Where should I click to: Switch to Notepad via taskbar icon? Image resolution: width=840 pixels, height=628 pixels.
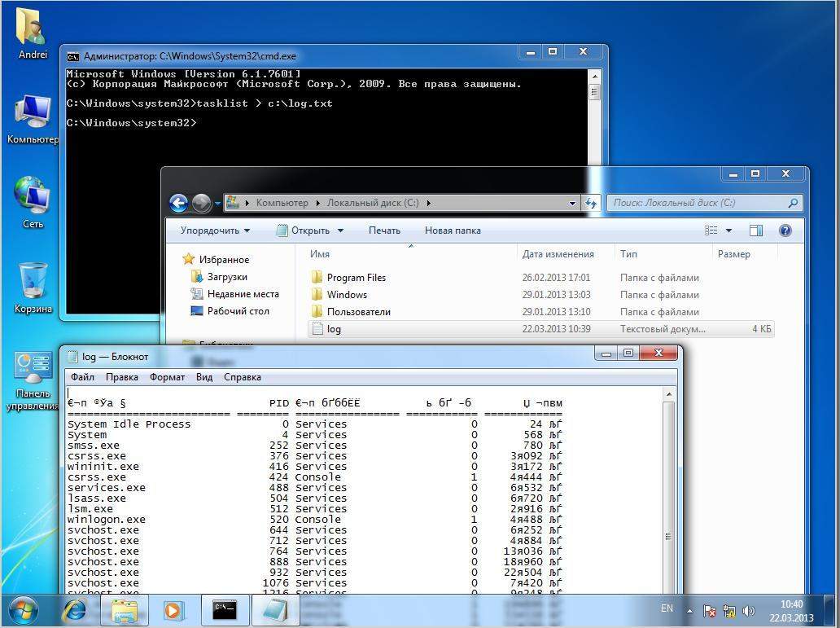pyautogui.click(x=275, y=610)
